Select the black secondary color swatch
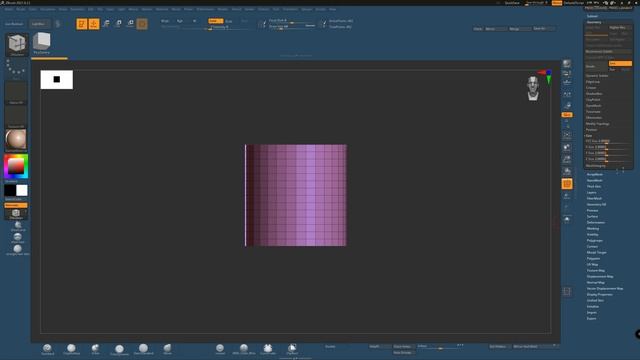 click(10, 190)
